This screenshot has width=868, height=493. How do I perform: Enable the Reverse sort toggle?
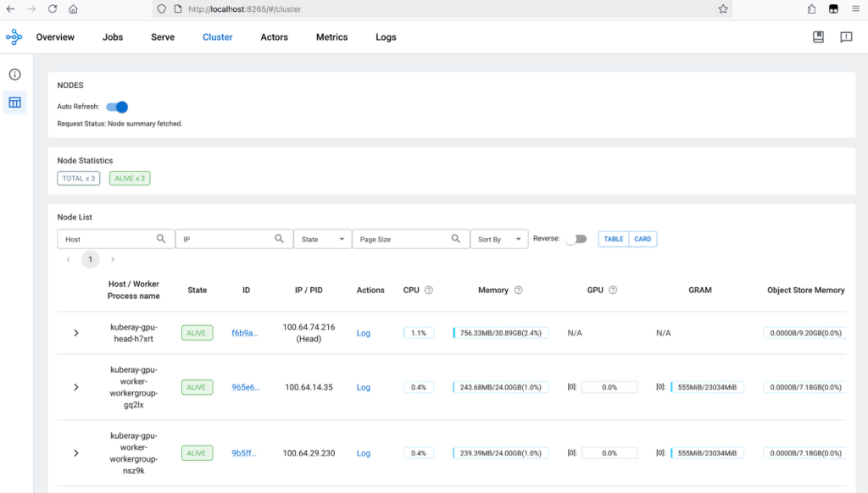click(576, 239)
